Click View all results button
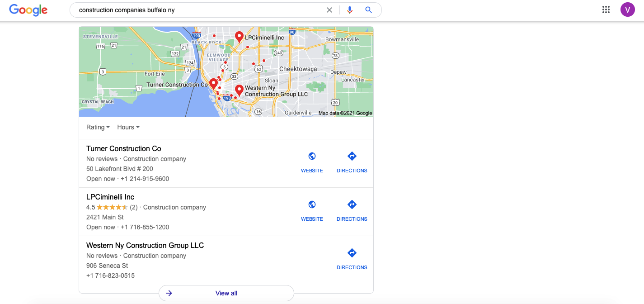The width and height of the screenshot is (644, 304). (x=226, y=293)
